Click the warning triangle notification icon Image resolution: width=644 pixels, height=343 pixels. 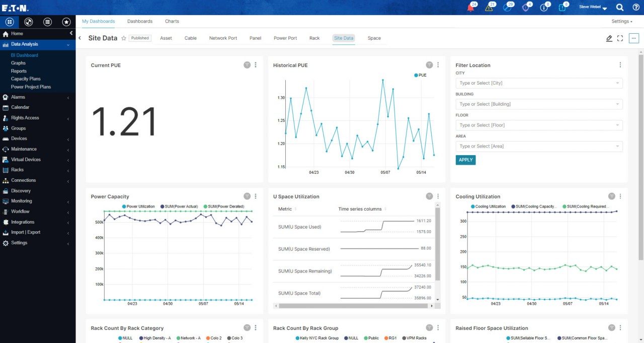489,7
